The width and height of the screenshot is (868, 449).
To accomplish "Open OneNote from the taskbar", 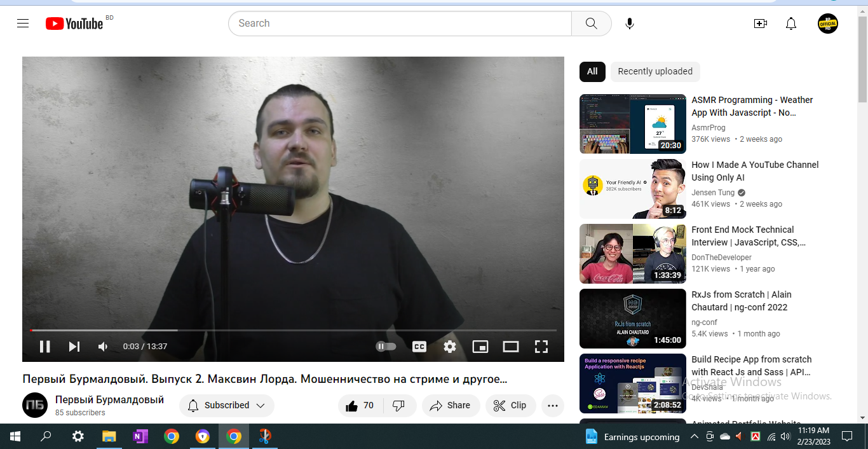I will coord(140,437).
